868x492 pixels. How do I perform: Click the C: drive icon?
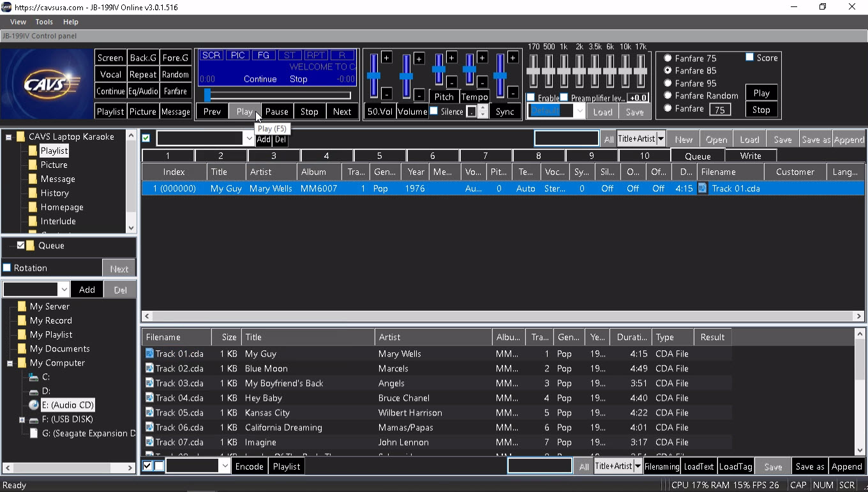(34, 377)
